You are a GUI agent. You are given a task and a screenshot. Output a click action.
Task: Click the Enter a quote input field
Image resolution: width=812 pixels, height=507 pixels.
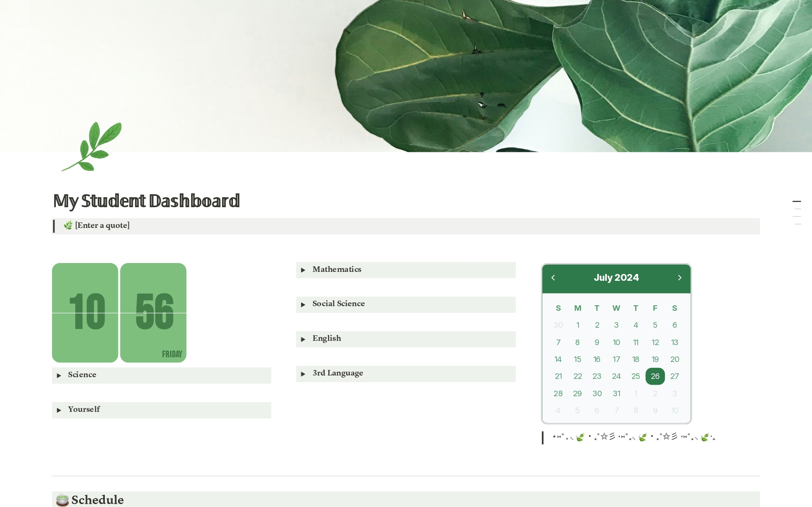point(103,225)
